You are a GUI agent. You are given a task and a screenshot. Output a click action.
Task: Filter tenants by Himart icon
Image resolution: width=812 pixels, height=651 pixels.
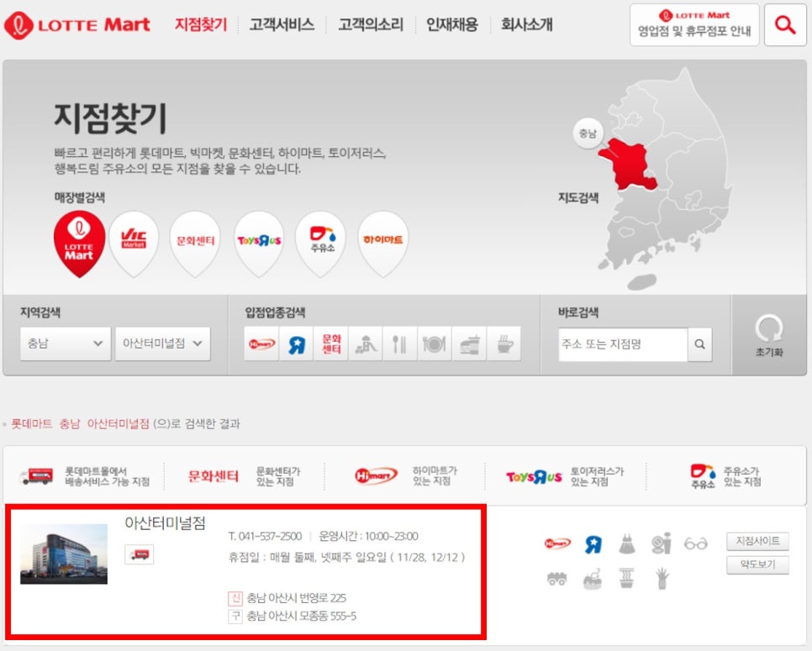tap(261, 344)
